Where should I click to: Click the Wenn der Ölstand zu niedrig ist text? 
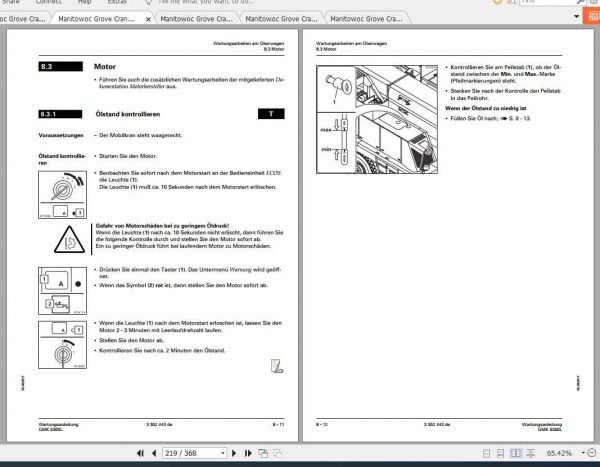pyautogui.click(x=486, y=108)
